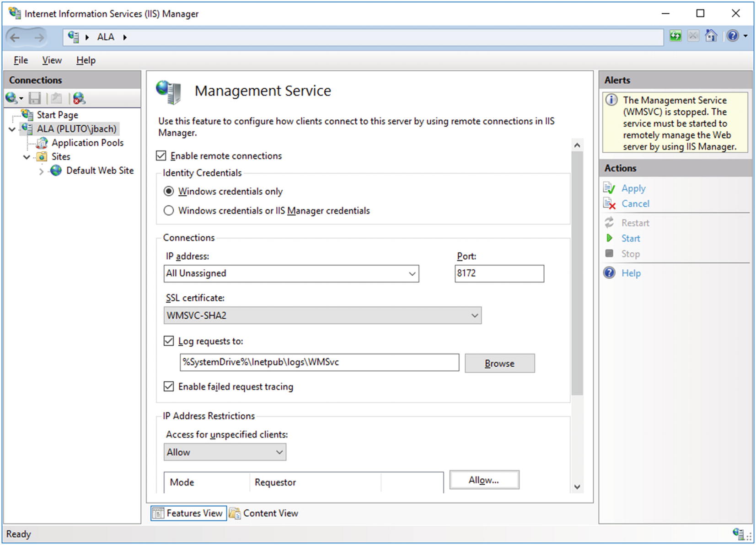Click the Cancel red X icon
The height and width of the screenshot is (545, 756).
pos(609,203)
